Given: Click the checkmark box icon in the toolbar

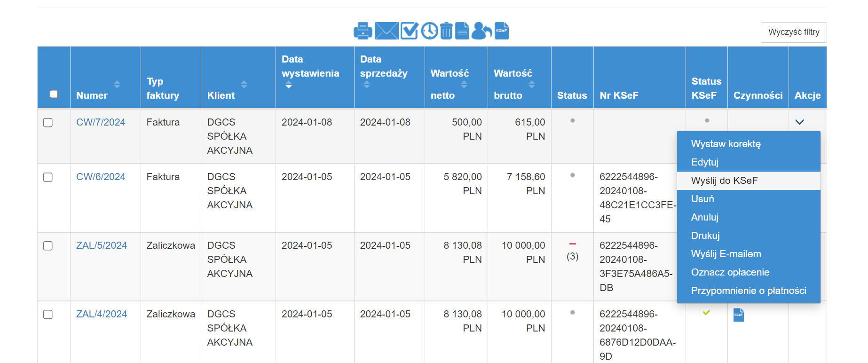Looking at the screenshot, I should pyautogui.click(x=409, y=31).
